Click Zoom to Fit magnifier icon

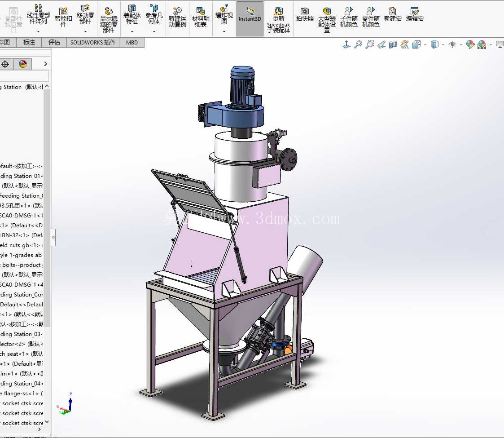358,45
